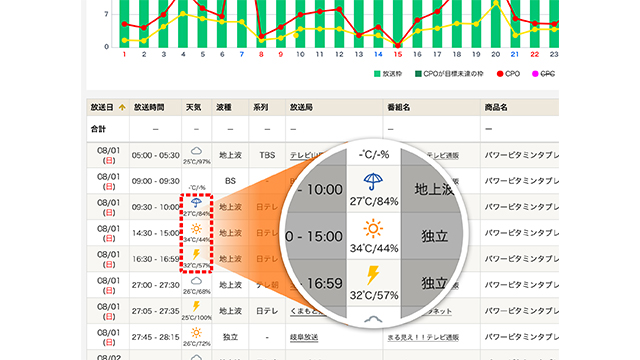Click the cloud icon in the 27:00 - 27:30 row

pos(196,281)
